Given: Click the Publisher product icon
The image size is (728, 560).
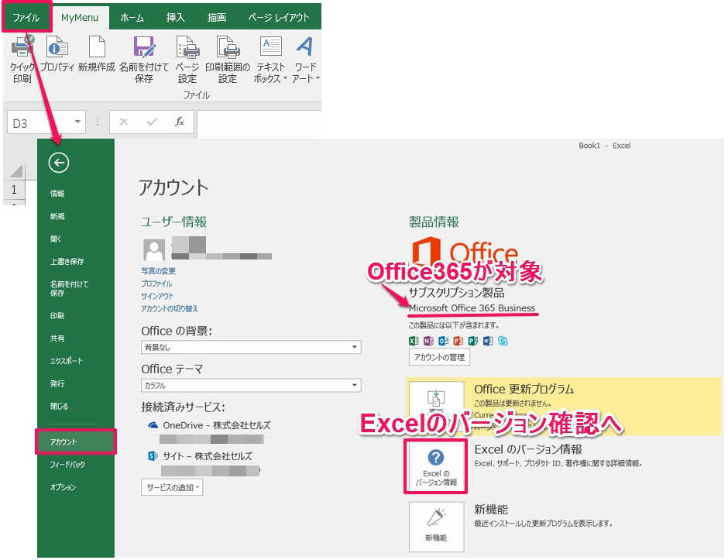Looking at the screenshot, I should pos(473,342).
